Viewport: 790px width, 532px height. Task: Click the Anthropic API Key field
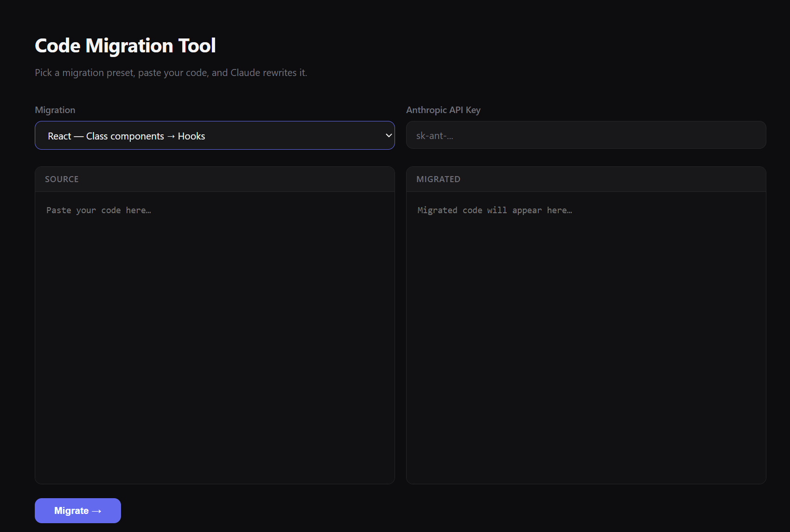click(x=586, y=135)
